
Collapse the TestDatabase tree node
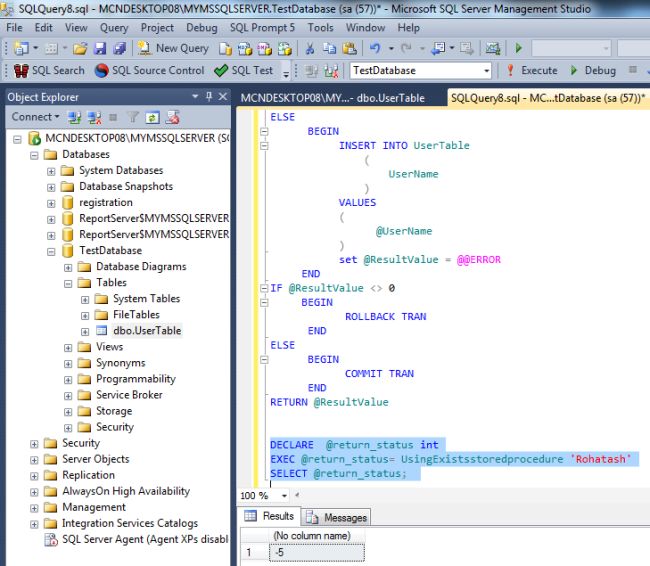pos(52,251)
